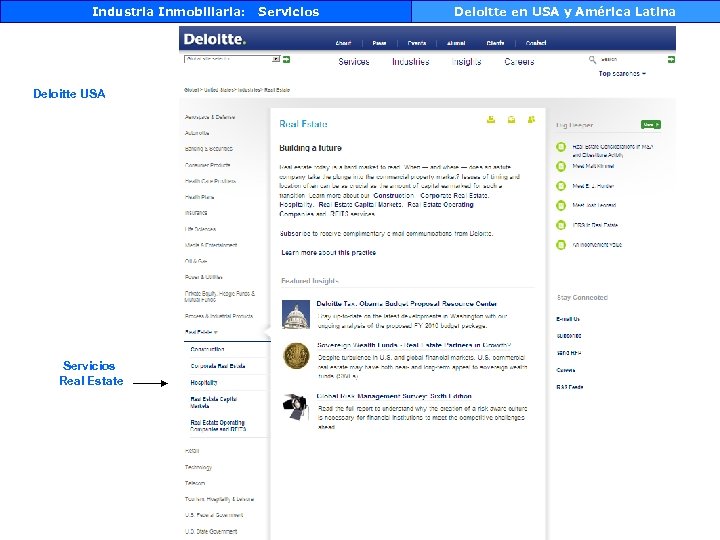
Task: Select Banking & Securities in the sidebar
Action: click(x=208, y=149)
